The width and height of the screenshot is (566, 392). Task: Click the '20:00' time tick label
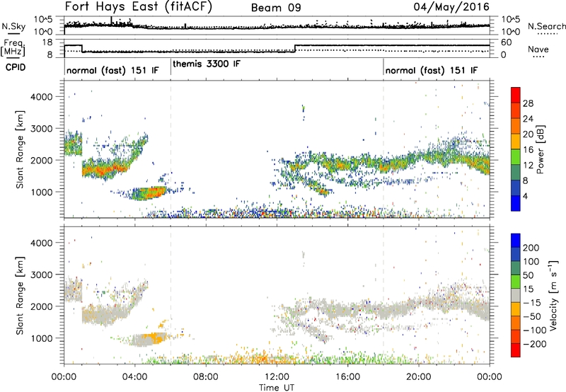(418, 377)
